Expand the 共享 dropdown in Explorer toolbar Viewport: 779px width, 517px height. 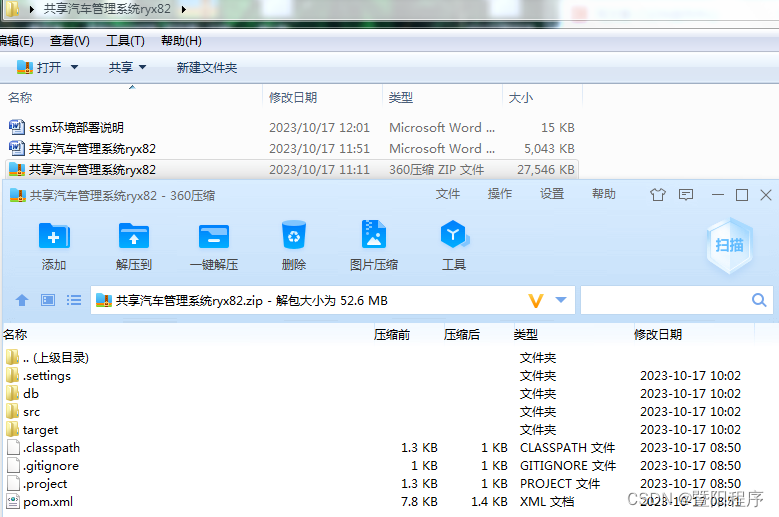tap(143, 67)
